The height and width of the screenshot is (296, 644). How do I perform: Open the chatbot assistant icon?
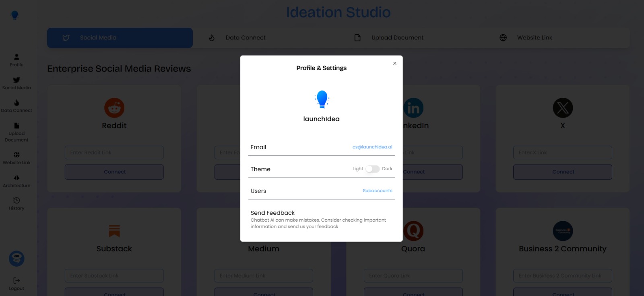click(x=17, y=259)
